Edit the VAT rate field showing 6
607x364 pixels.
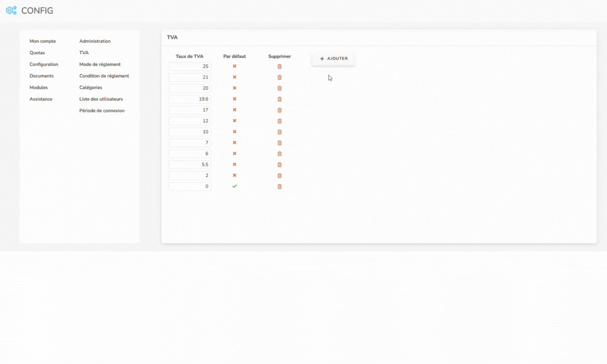pos(190,154)
